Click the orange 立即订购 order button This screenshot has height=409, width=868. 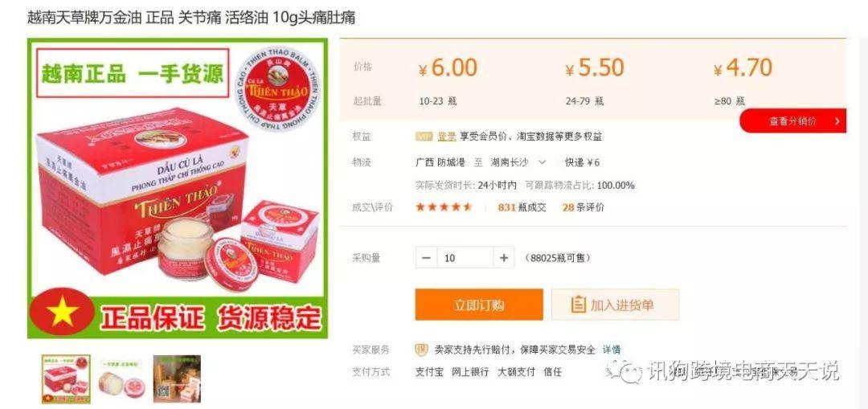click(x=479, y=305)
